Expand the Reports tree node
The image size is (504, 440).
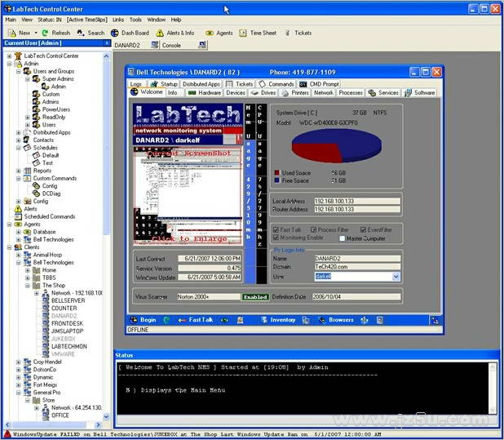18,171
